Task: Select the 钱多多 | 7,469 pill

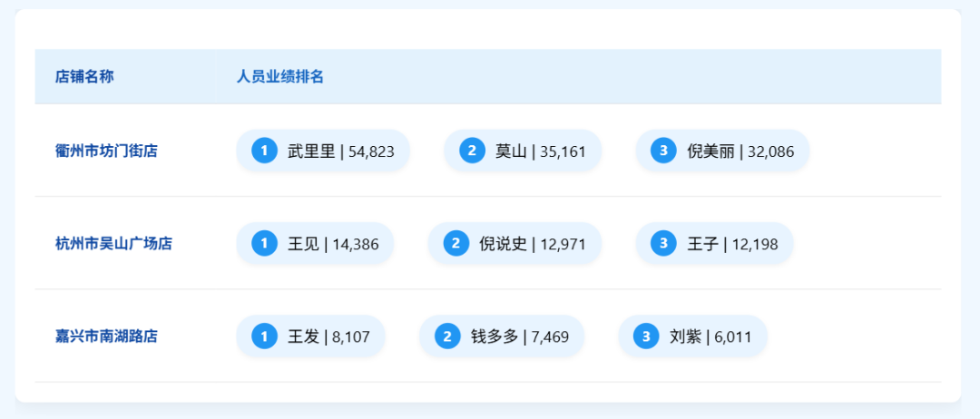Action: coord(502,336)
